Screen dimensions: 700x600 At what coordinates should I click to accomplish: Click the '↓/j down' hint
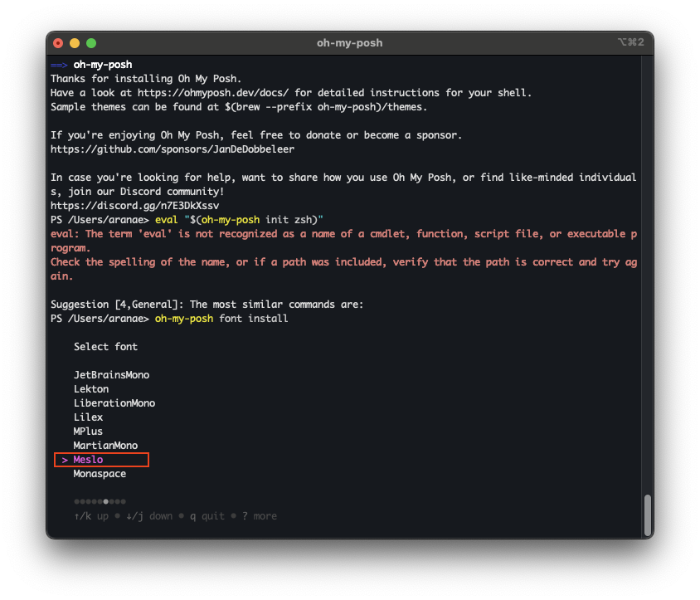149,516
